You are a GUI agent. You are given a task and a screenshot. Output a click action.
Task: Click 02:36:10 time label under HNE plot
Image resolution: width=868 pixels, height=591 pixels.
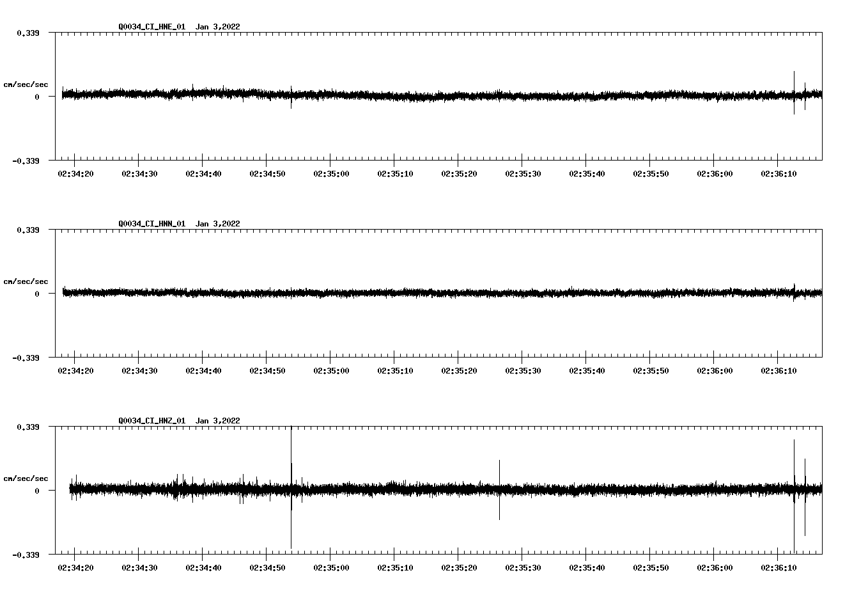(779, 173)
